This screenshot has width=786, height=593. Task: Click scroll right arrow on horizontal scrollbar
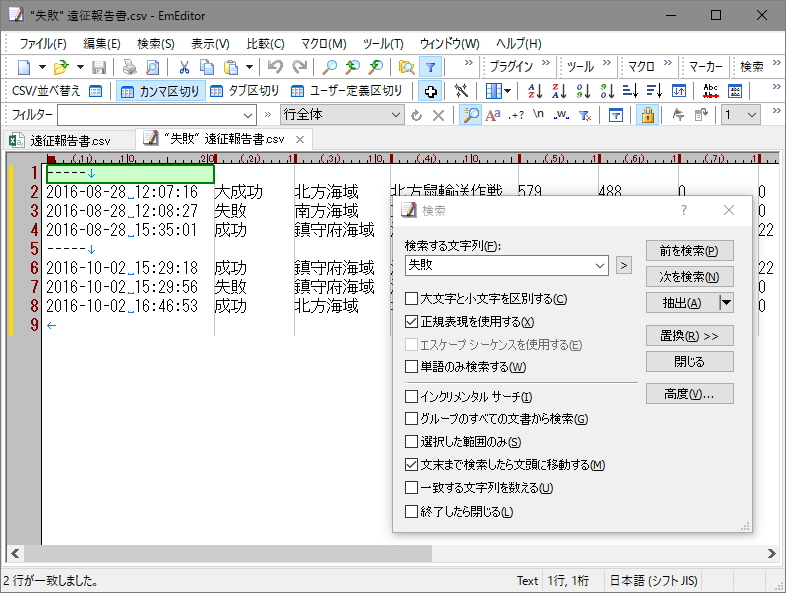coord(771,553)
